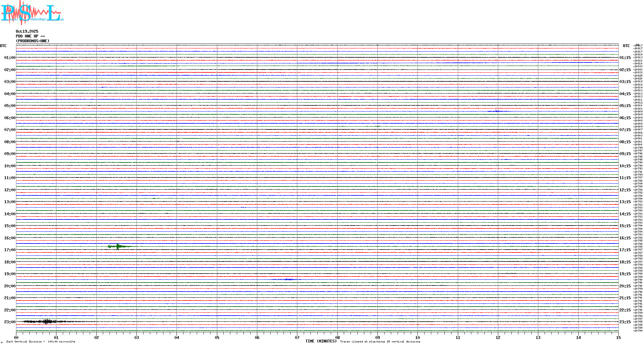Click the black seismic burst on 23:00 trace

46,321
